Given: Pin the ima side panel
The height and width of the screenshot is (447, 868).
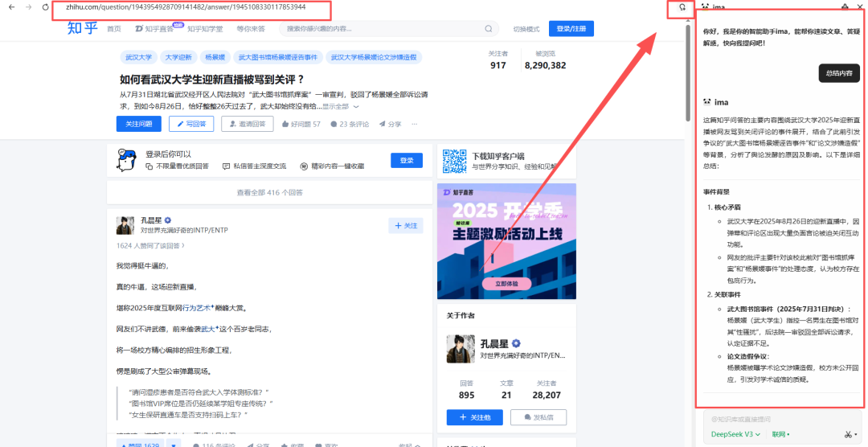Looking at the screenshot, I should pyautogui.click(x=844, y=6).
